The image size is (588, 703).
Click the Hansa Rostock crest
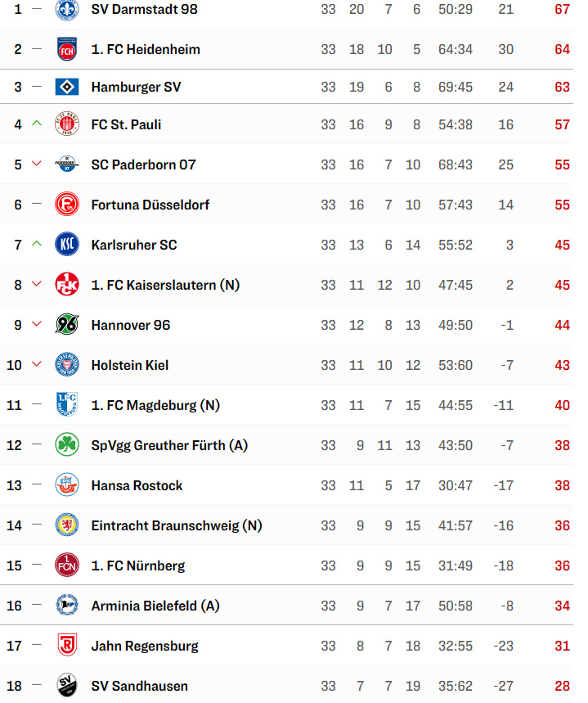coord(67,485)
